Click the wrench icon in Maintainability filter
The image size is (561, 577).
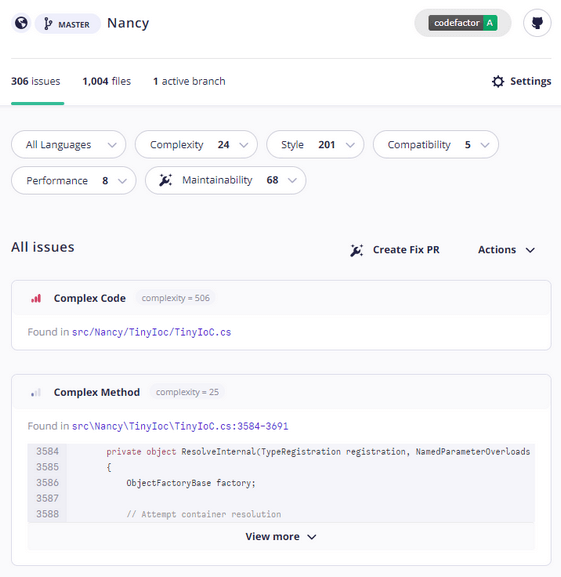click(165, 180)
